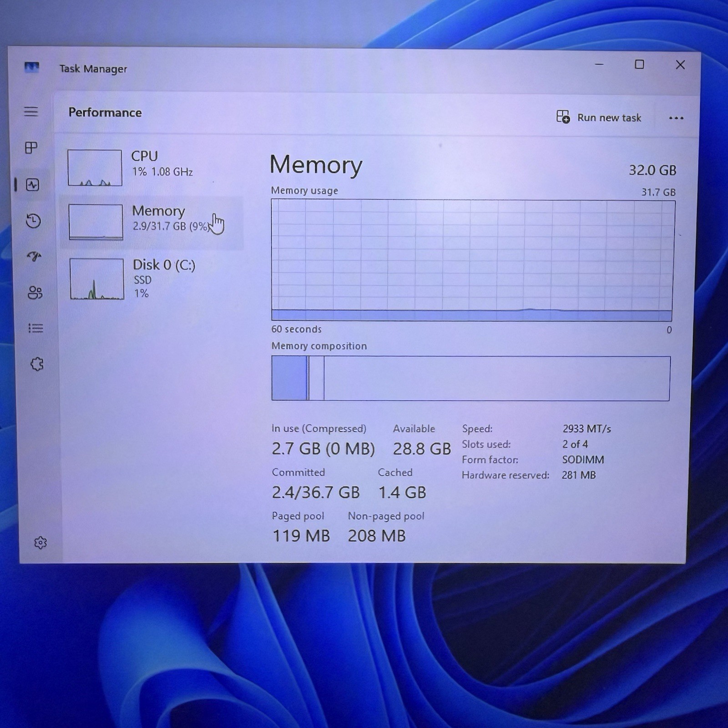728x728 pixels.
Task: Click the Memory composition label
Action: tap(319, 346)
